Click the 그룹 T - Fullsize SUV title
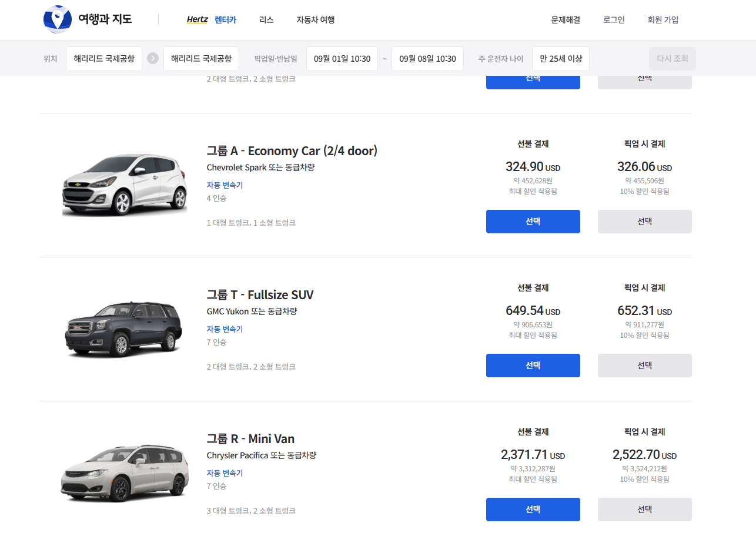Viewport: 756px width, 543px height. [260, 295]
